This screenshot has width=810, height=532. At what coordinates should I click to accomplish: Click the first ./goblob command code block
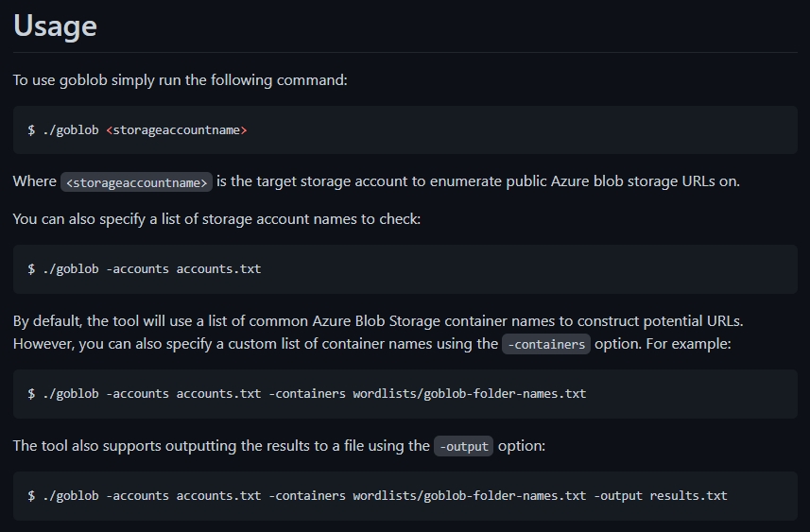click(x=405, y=130)
